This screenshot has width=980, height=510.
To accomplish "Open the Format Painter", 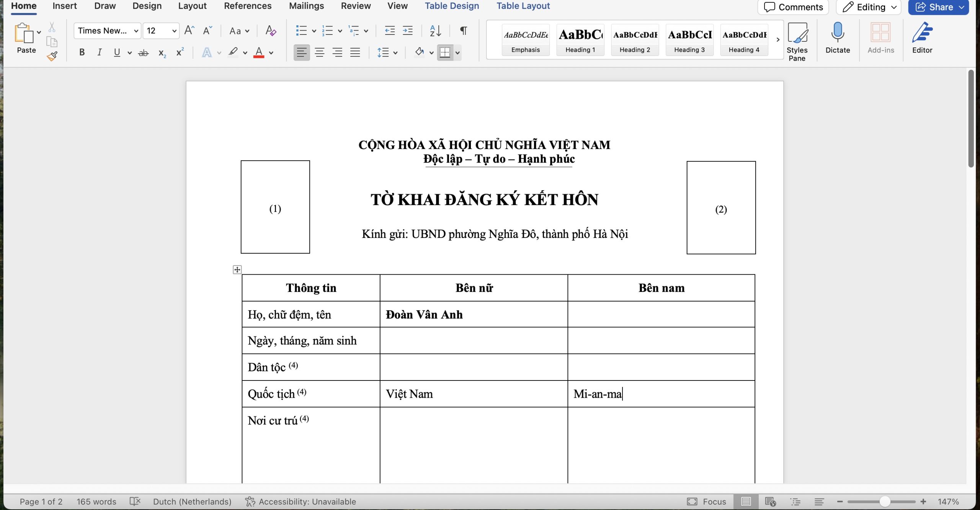I will pyautogui.click(x=52, y=56).
